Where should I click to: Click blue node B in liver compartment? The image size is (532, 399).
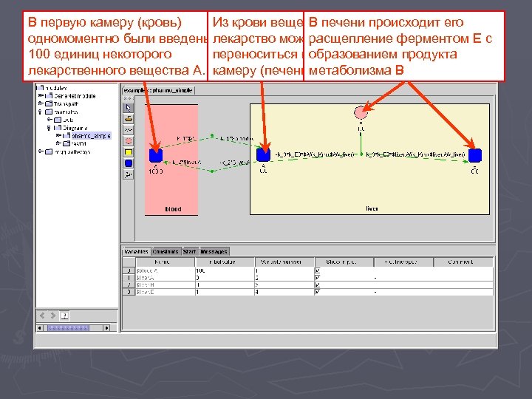pos(475,155)
